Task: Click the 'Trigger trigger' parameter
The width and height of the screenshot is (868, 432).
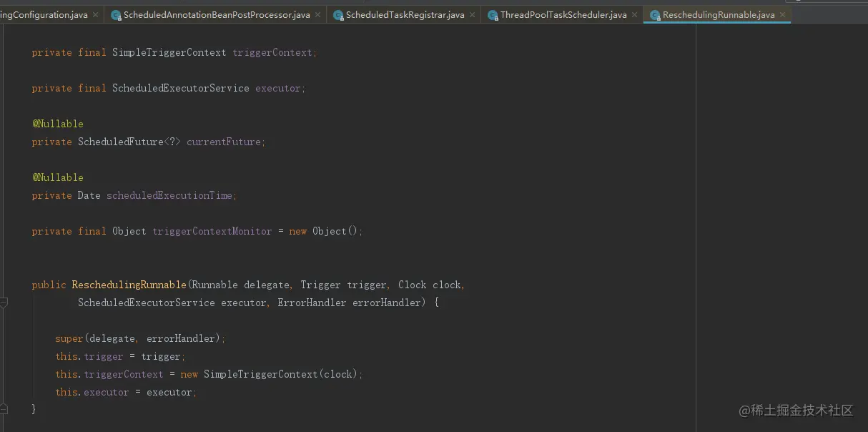Action: (344, 285)
